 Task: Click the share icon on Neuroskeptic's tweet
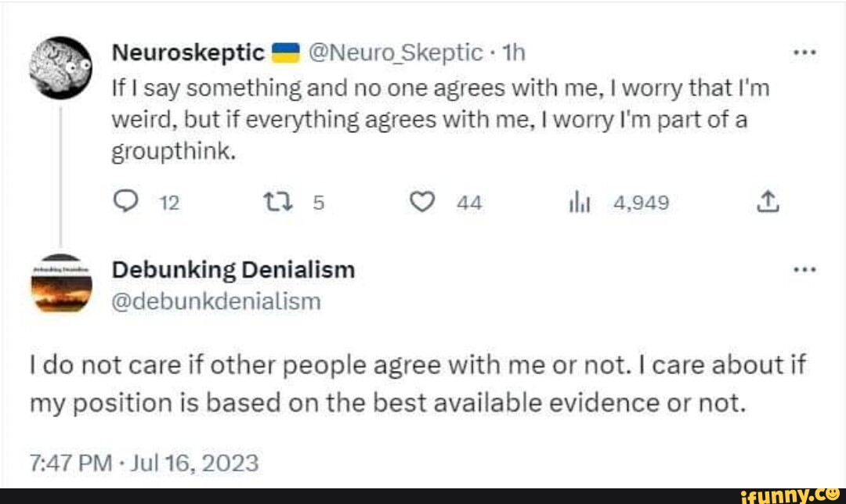768,202
